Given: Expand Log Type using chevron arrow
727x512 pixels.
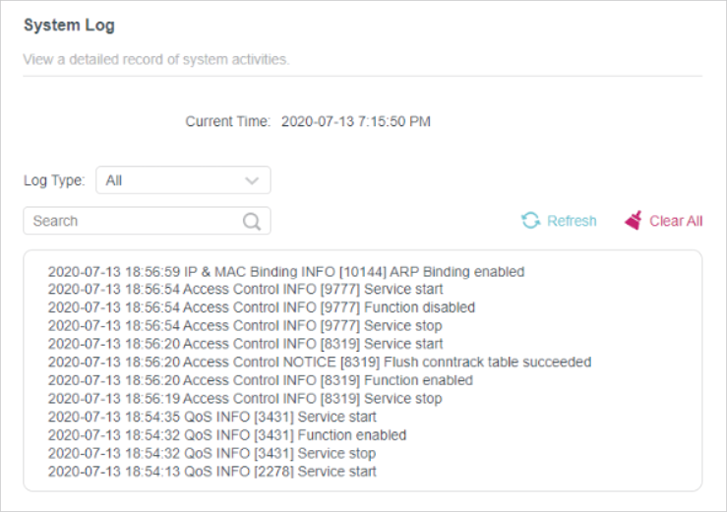Looking at the screenshot, I should (x=252, y=180).
